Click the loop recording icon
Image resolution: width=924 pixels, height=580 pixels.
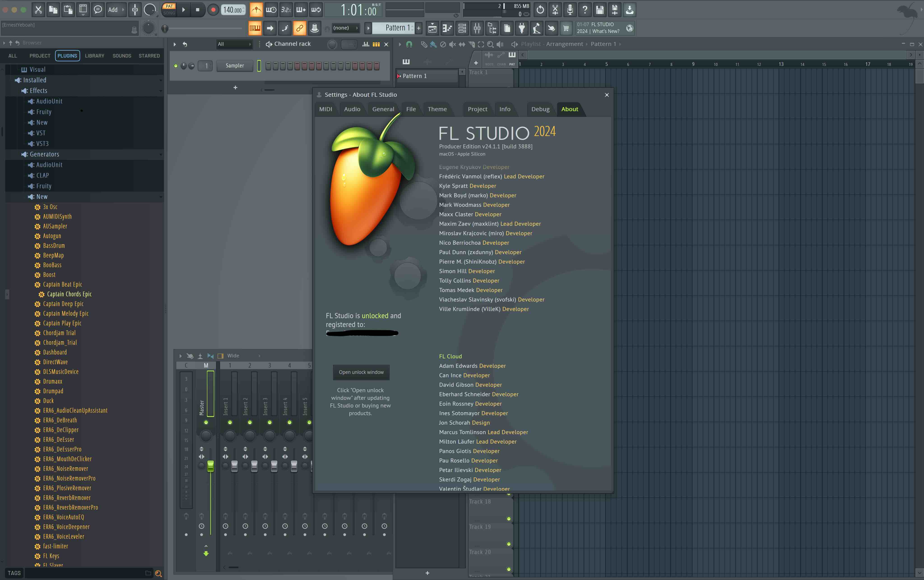tap(316, 9)
